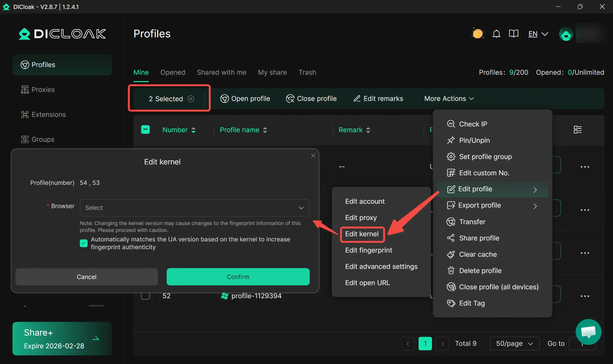Expand the More Actions dropdown
Viewport: 613px width, 364px height.
click(449, 99)
